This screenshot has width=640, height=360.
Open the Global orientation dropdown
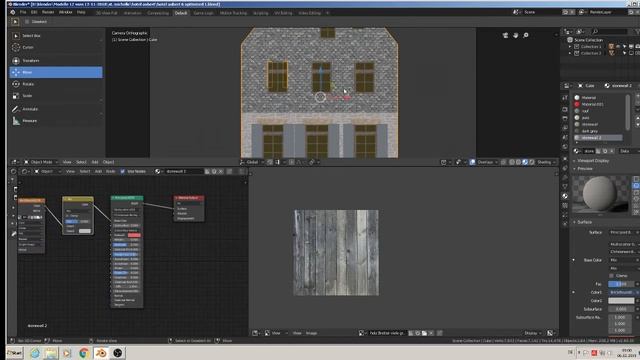coord(253,162)
